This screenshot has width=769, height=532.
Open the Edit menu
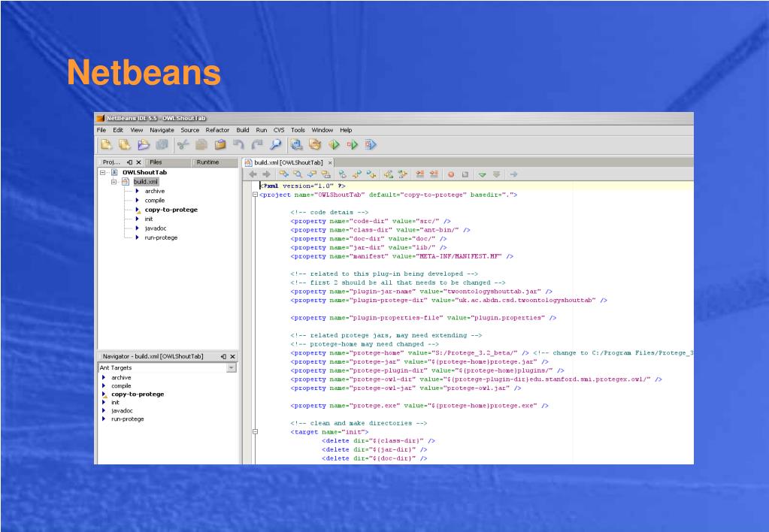click(118, 130)
